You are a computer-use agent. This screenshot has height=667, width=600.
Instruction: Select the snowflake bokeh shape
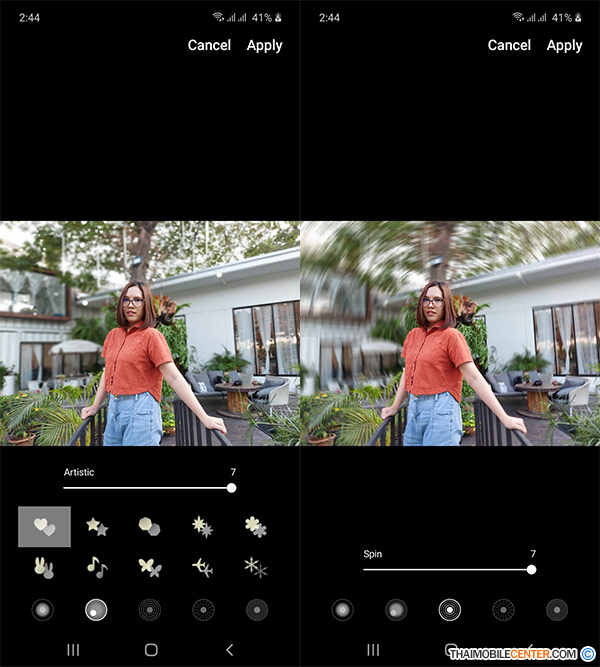(256, 568)
